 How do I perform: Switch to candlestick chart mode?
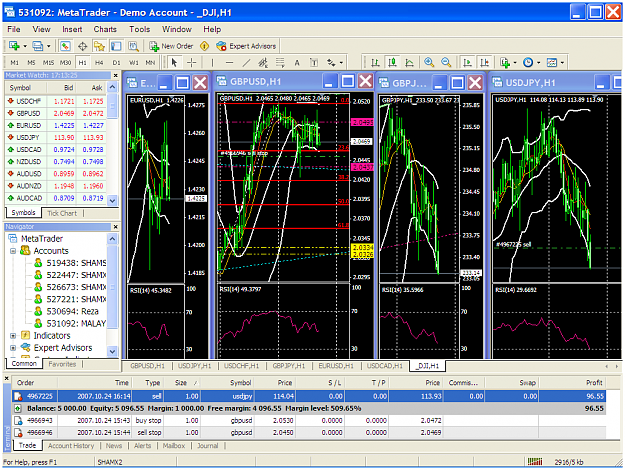(393, 62)
